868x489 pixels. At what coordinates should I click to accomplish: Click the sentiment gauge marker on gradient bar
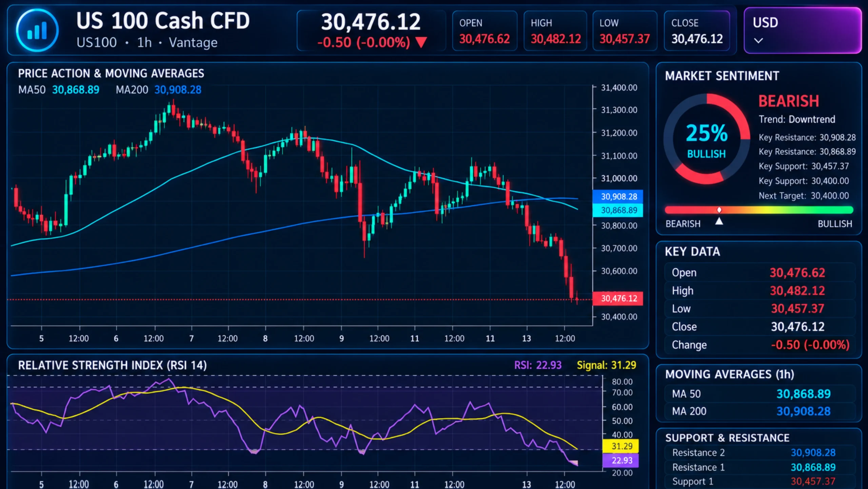pyautogui.click(x=719, y=210)
